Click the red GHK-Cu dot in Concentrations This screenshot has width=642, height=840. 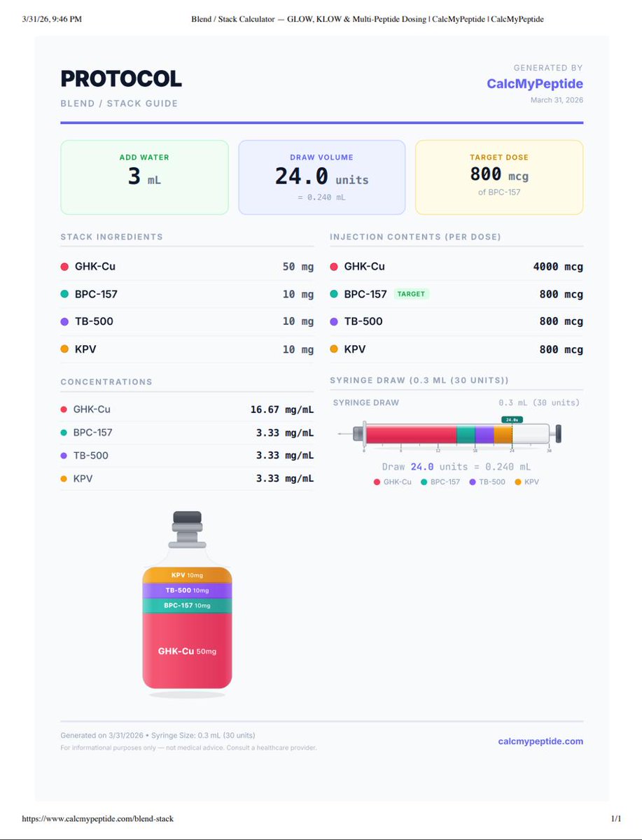coord(64,409)
